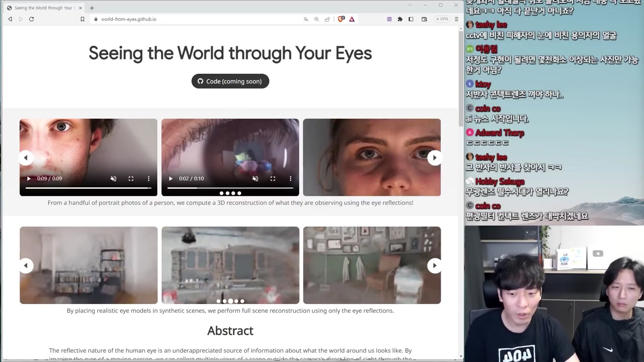Select the last dot of the portrait carousel
The width and height of the screenshot is (644, 362).
(x=239, y=193)
